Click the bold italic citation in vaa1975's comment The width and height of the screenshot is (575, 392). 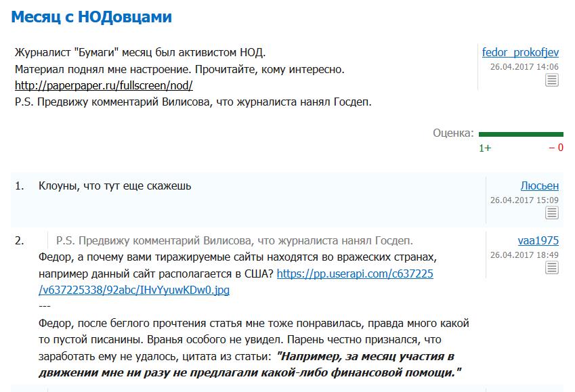coord(250,364)
